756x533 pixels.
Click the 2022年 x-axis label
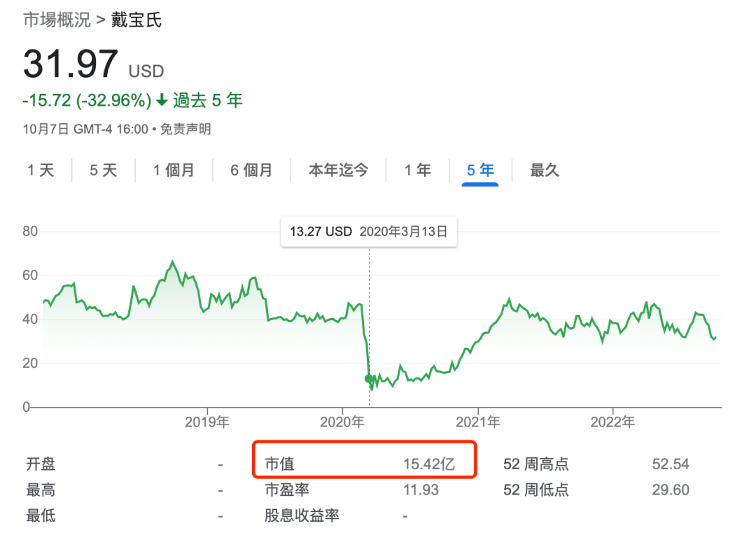(x=612, y=422)
